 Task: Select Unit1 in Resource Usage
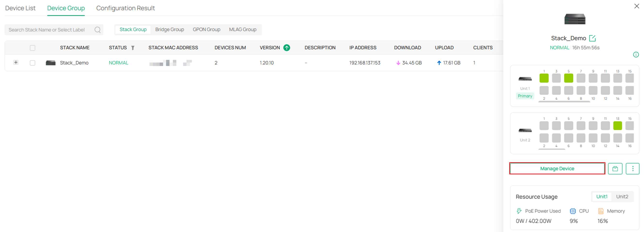(x=602, y=197)
